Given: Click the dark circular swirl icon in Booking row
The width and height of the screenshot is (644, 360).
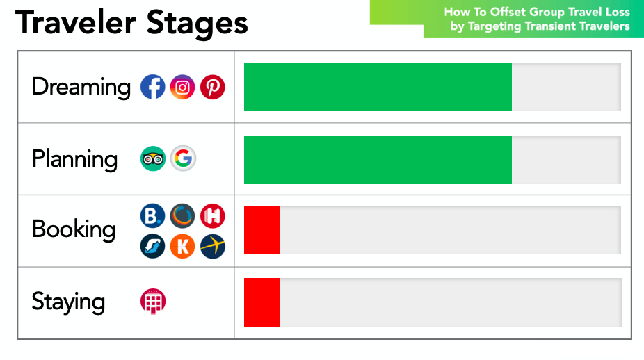Looking at the screenshot, I should click(182, 216).
